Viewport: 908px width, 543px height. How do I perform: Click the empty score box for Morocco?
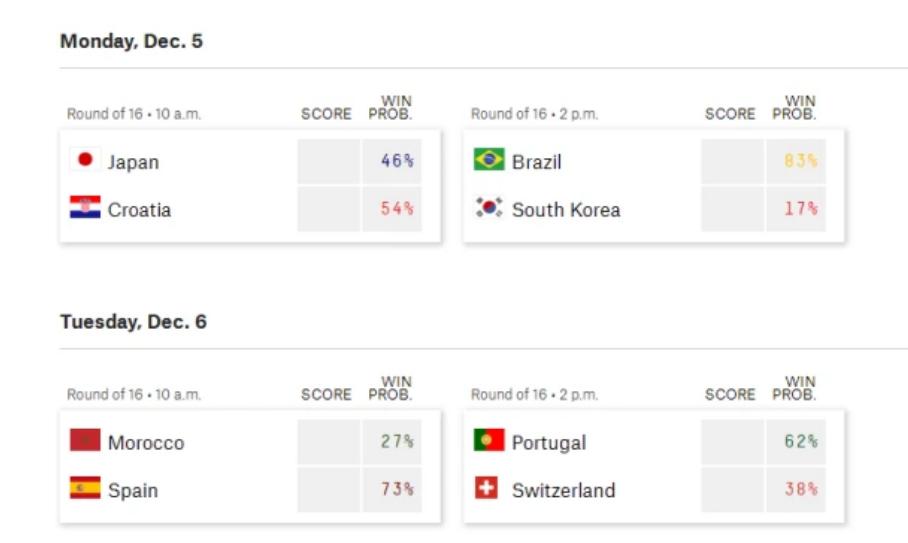pyautogui.click(x=328, y=442)
